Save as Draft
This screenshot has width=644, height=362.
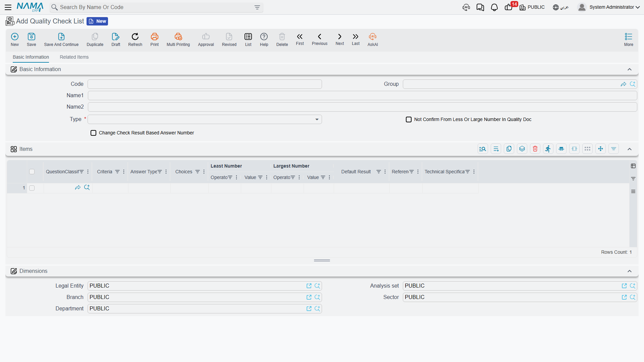tap(116, 40)
